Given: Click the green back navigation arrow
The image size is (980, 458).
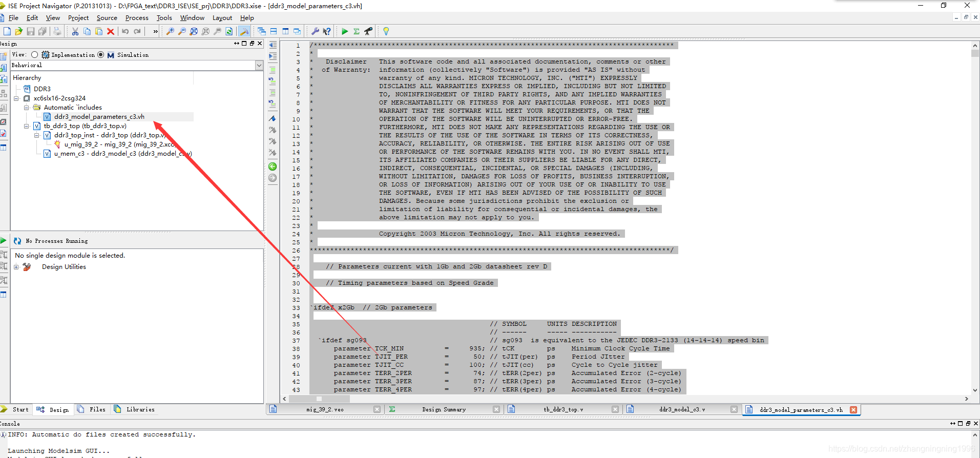Looking at the screenshot, I should pyautogui.click(x=273, y=166).
